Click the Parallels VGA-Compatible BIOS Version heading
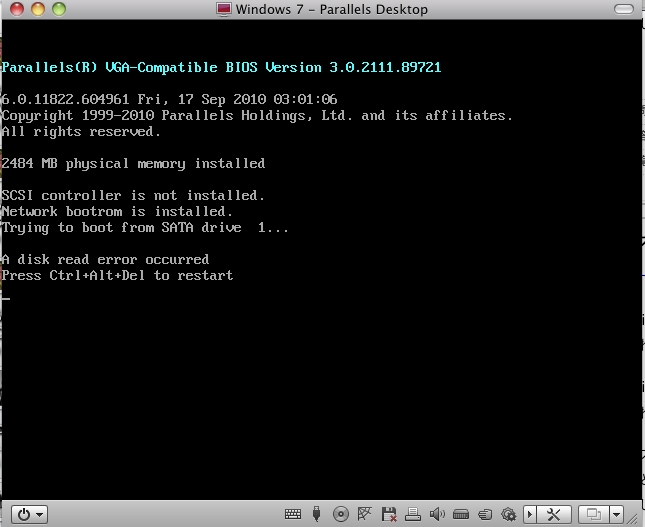The height and width of the screenshot is (527, 645). pyautogui.click(x=221, y=67)
